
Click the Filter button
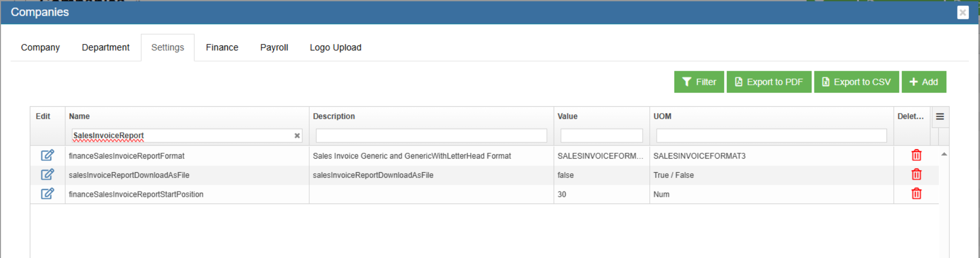(x=698, y=82)
